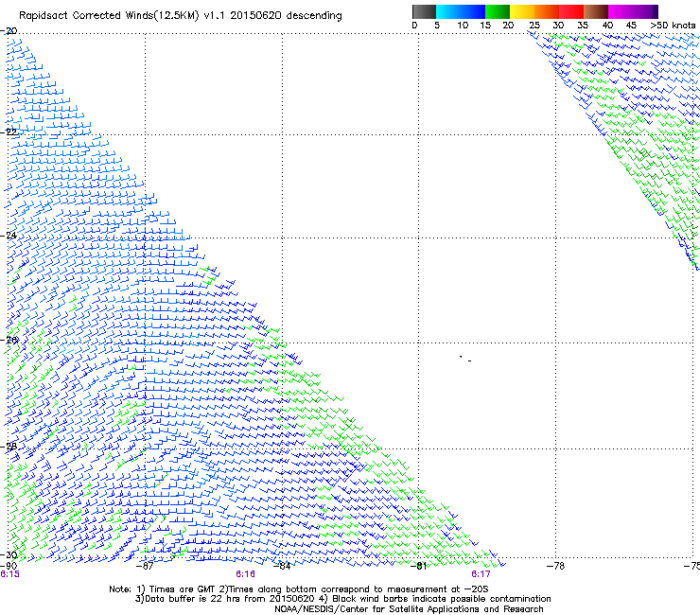700x615 pixels.
Task: Click the 'Rapidscat Corrected Winds(12.5KM)' title
Action: (109, 16)
